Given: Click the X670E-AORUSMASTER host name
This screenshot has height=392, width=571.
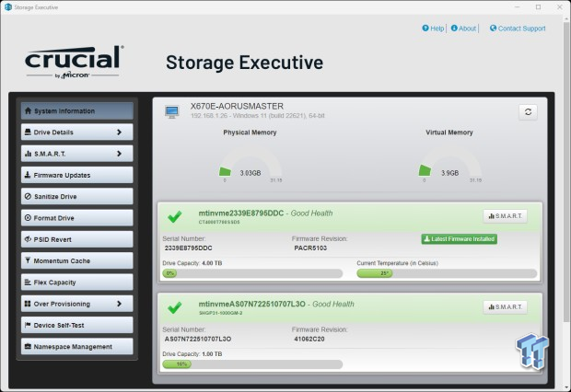Looking at the screenshot, I should (x=237, y=106).
